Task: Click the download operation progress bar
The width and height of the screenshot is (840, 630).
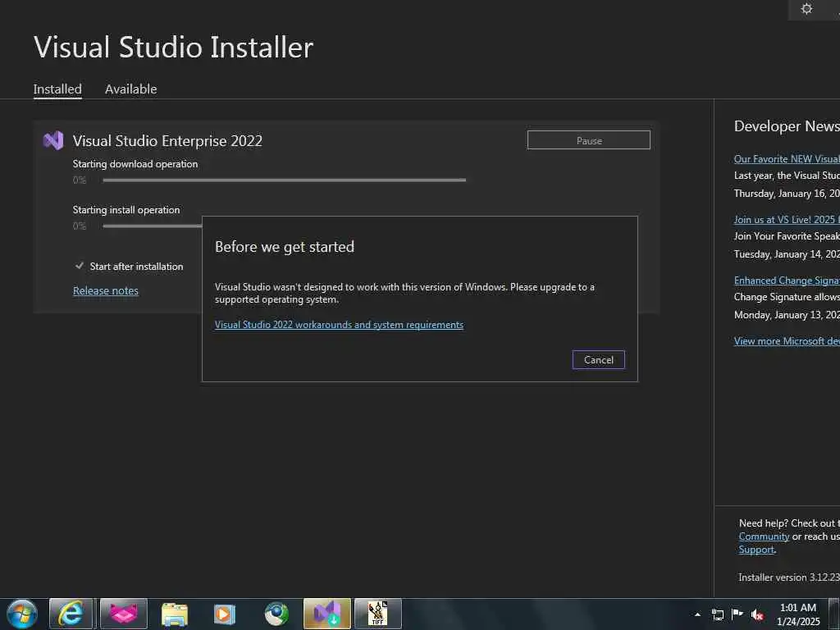Action: (x=284, y=180)
